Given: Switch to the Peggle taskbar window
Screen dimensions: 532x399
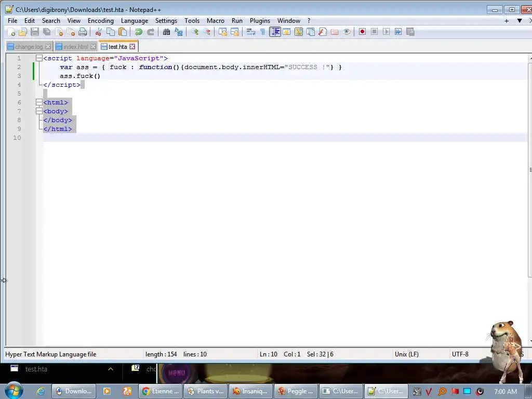Looking at the screenshot, I should [x=296, y=391].
